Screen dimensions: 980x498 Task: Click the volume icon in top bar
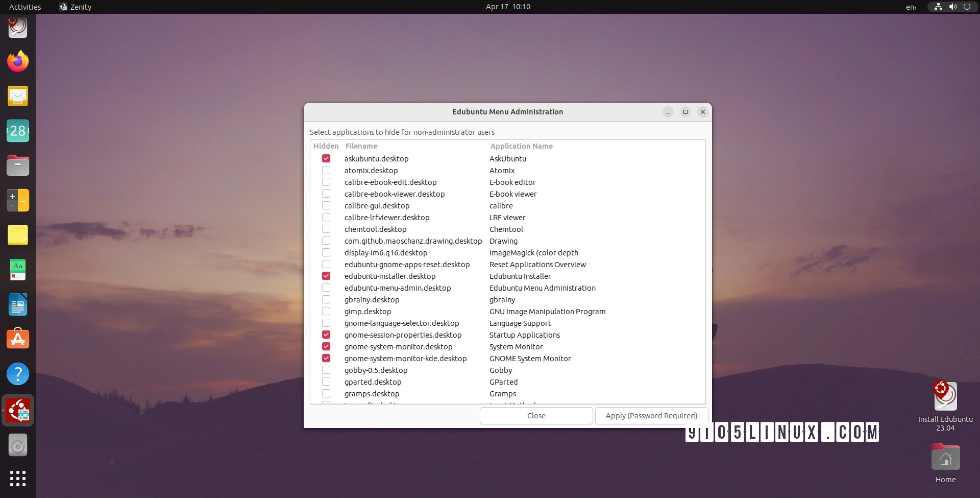tap(952, 7)
